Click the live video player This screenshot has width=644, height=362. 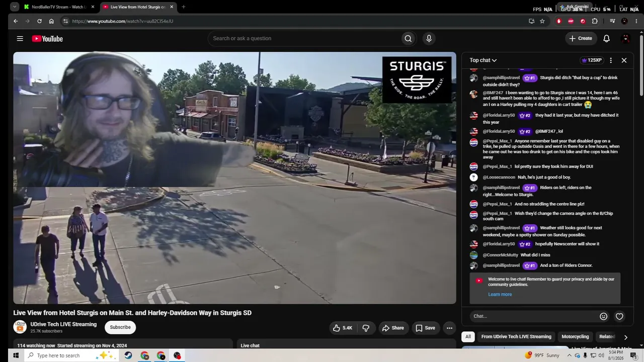coord(234,178)
